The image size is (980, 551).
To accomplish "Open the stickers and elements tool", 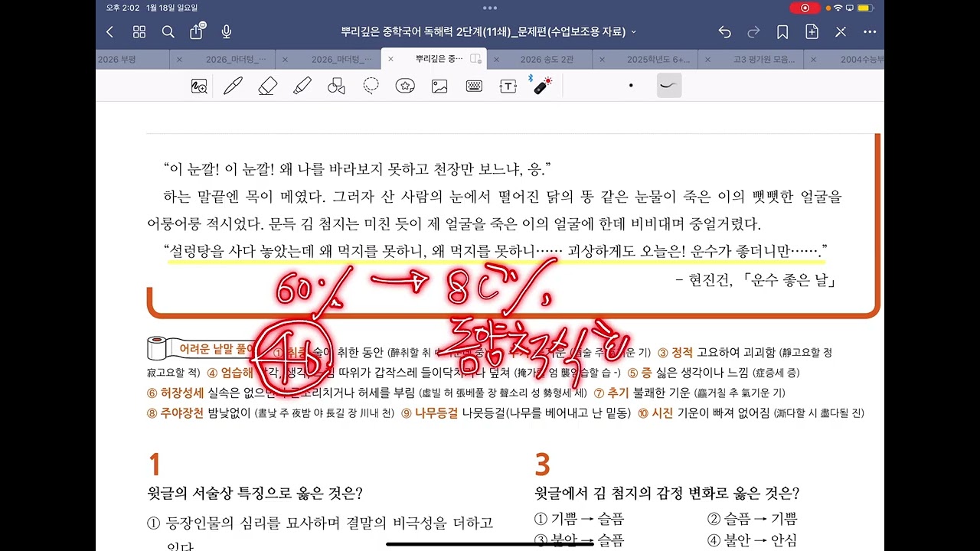I will (x=405, y=86).
